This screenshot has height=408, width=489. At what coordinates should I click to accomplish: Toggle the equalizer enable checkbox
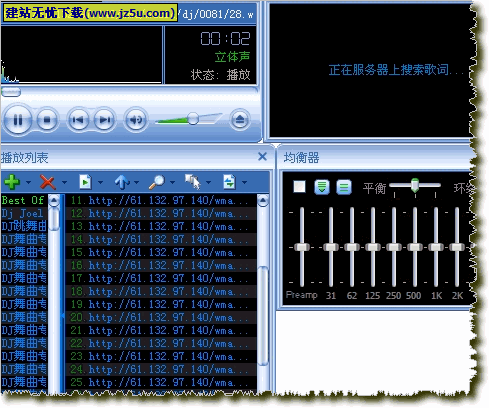pos(299,187)
